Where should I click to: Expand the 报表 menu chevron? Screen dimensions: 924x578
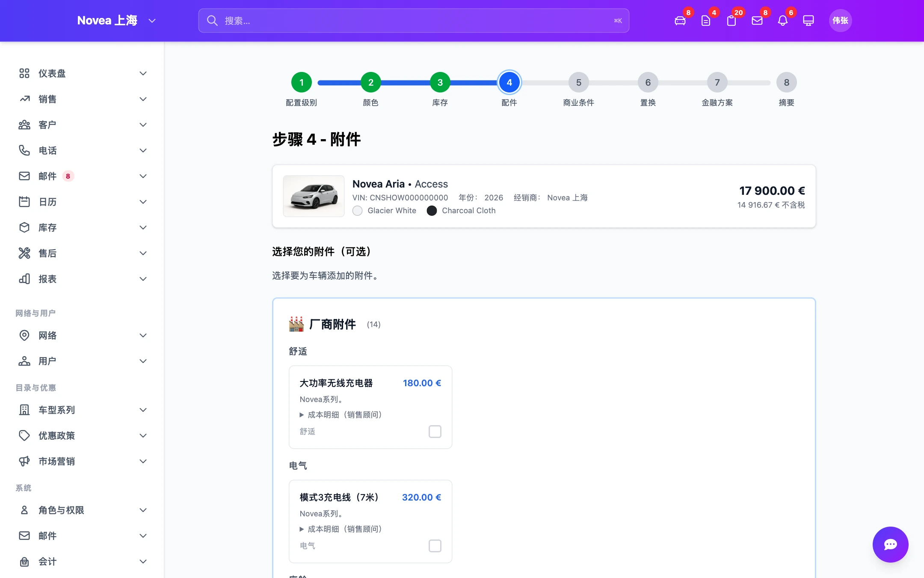coord(143,279)
